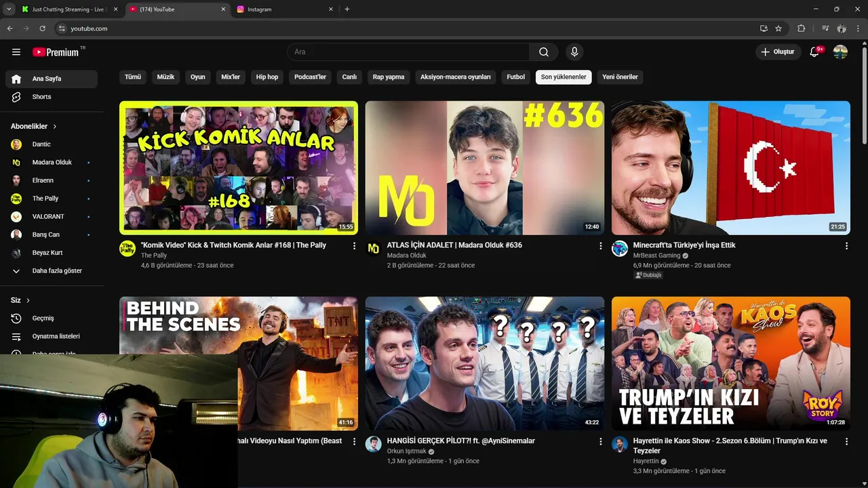The width and height of the screenshot is (868, 488).
Task: Select the Son yüklenenler chip
Action: tap(564, 77)
